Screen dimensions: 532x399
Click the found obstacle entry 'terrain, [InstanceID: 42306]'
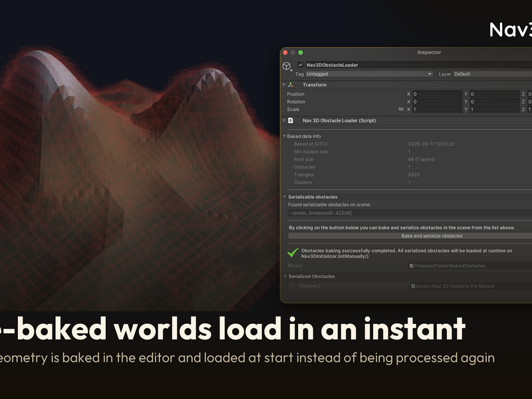pyautogui.click(x=410, y=213)
